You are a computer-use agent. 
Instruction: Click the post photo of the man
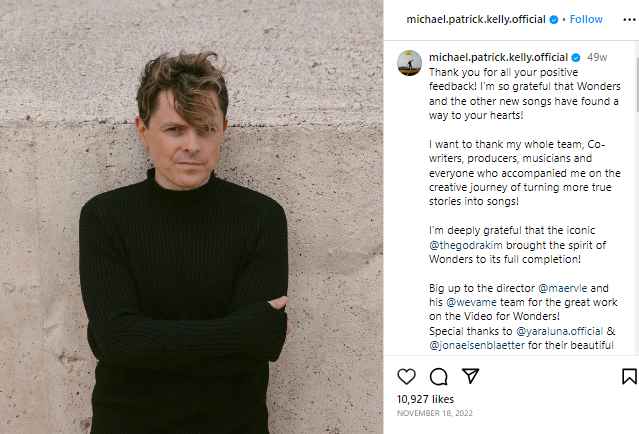pos(191,217)
